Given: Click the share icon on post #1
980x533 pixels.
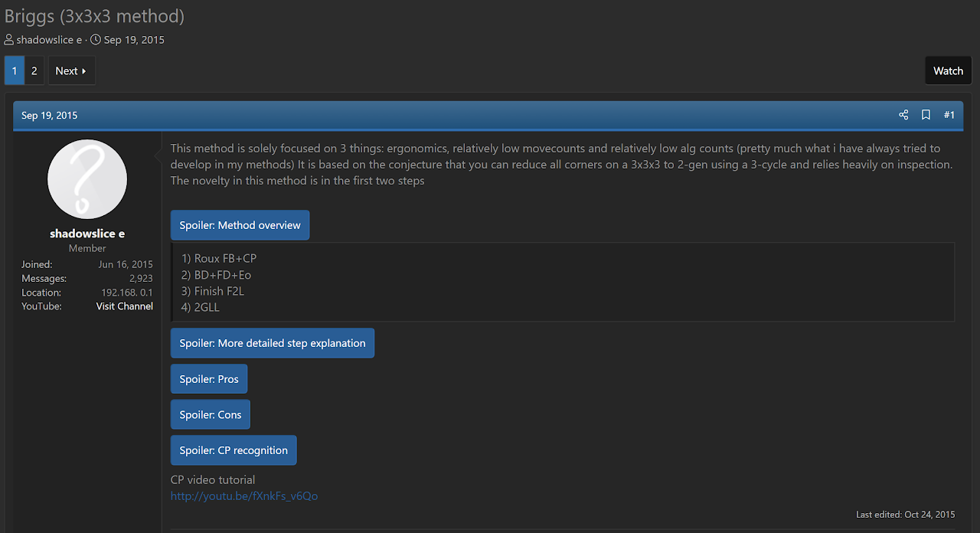Looking at the screenshot, I should [x=903, y=115].
